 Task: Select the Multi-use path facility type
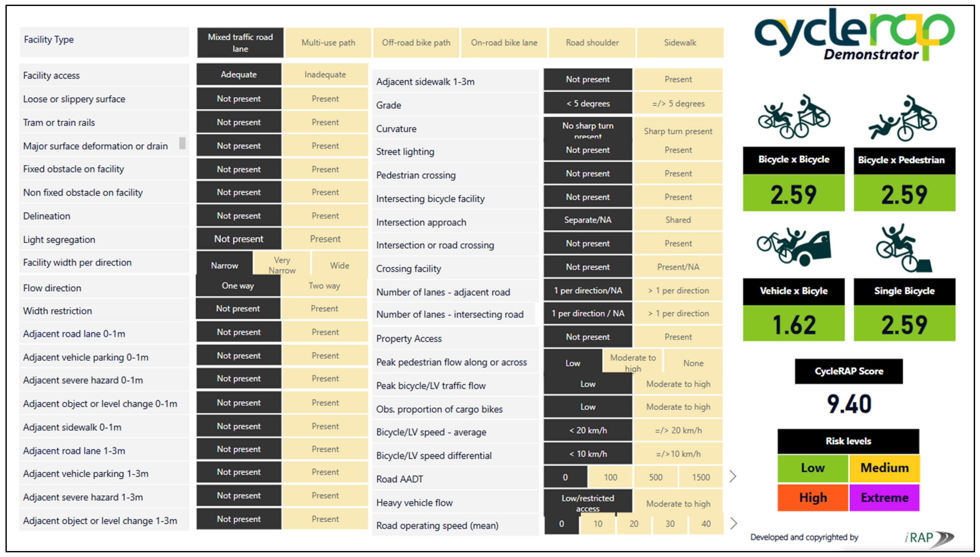coord(328,43)
